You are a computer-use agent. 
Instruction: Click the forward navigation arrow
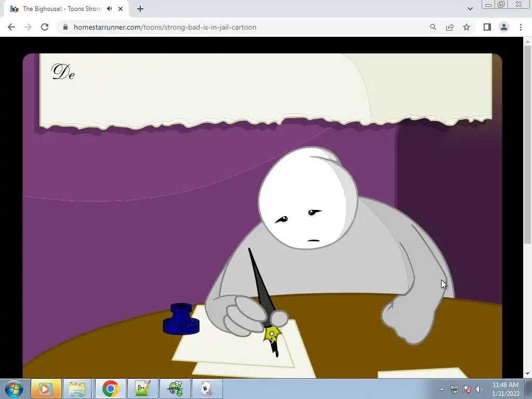click(x=28, y=27)
